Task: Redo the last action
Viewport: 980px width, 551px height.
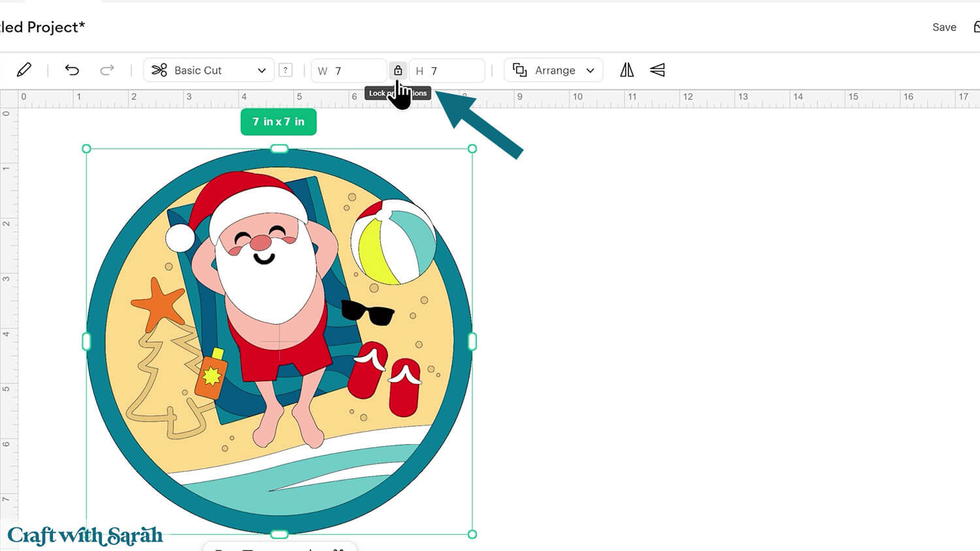Action: pos(106,70)
